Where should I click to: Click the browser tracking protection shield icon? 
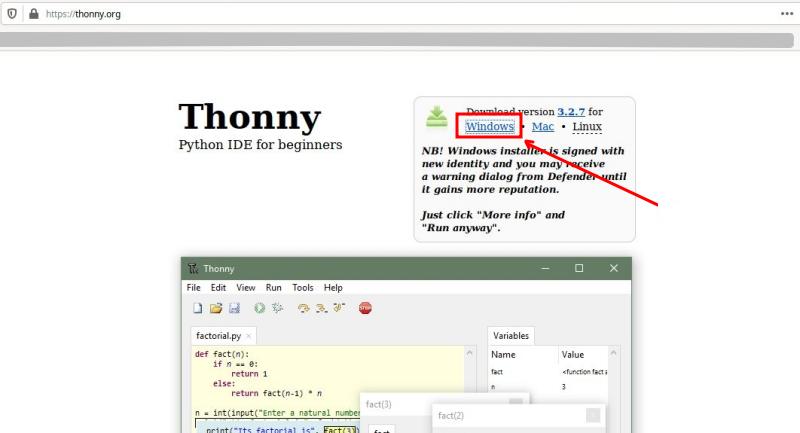click(x=12, y=14)
